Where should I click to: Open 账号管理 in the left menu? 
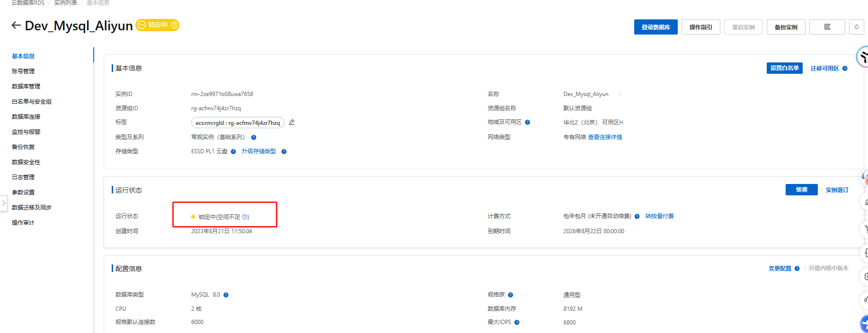23,71
